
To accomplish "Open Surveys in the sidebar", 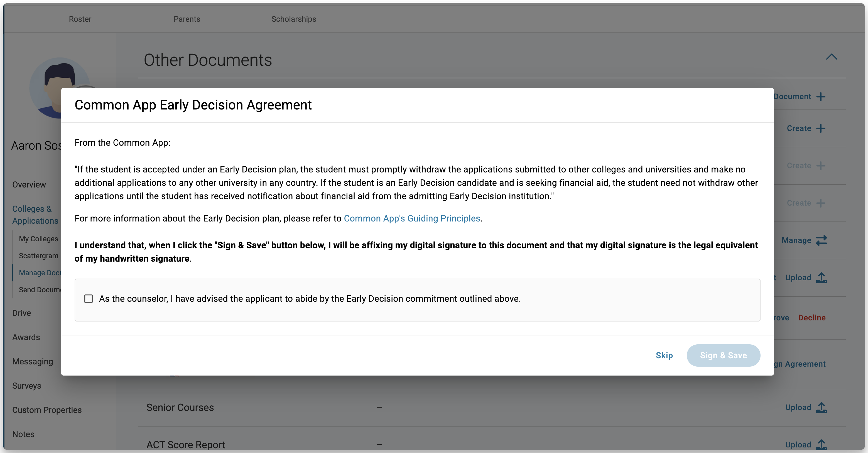I will pyautogui.click(x=27, y=386).
